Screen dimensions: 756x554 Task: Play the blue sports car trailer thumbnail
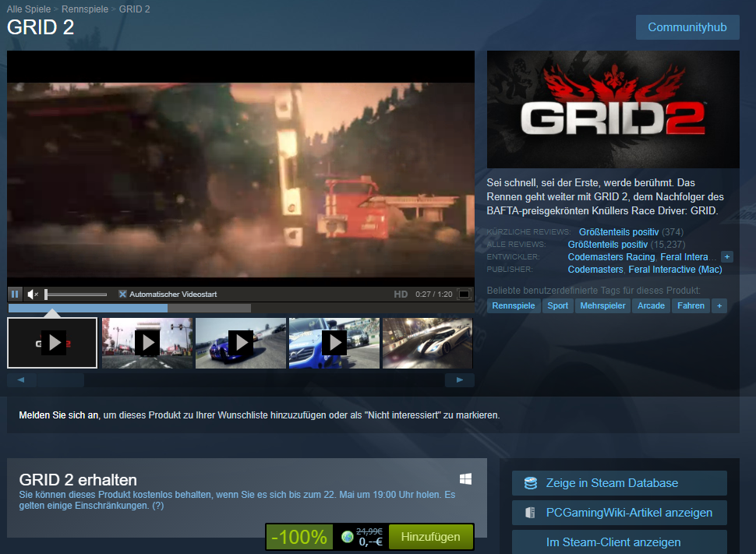pos(241,343)
